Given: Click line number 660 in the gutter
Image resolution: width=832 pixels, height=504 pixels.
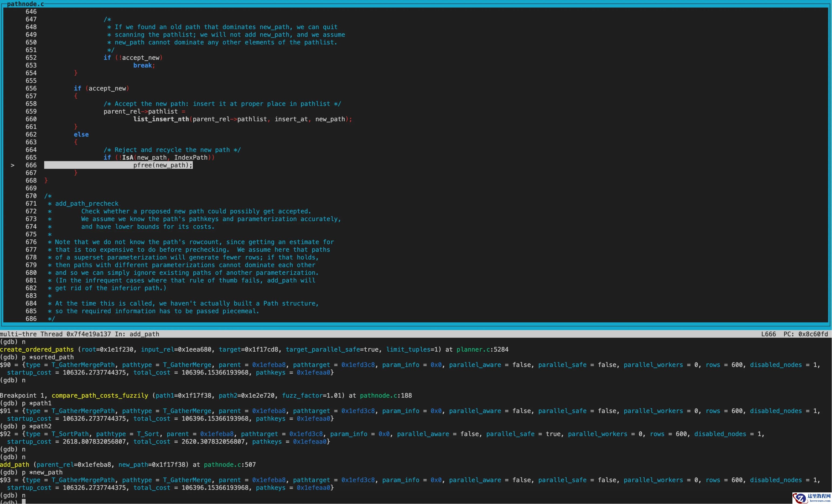Looking at the screenshot, I should (x=31, y=119).
